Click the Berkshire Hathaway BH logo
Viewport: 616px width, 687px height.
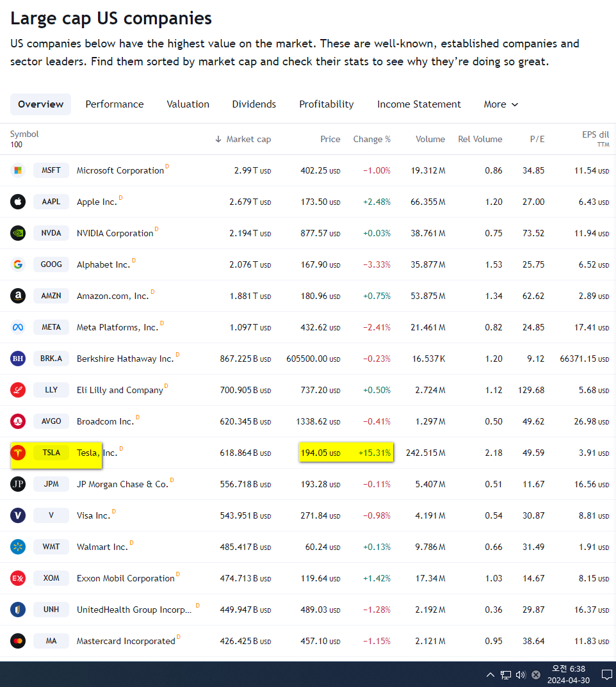(x=18, y=359)
